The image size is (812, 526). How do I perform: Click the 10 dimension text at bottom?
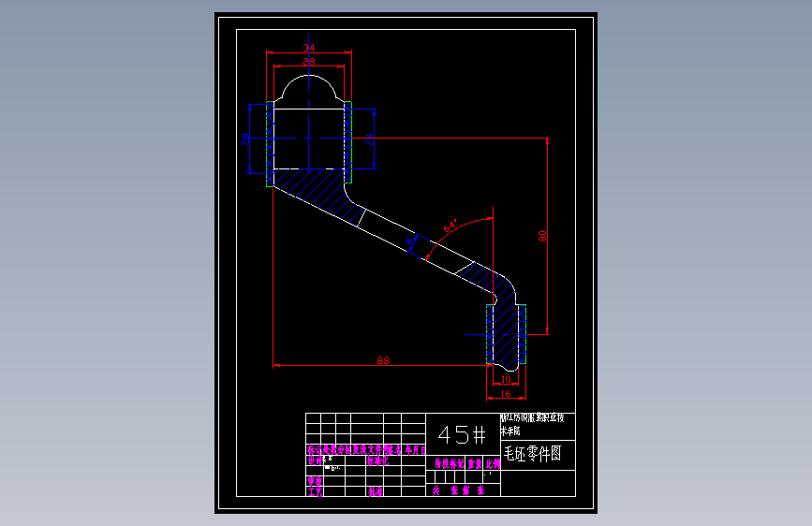[x=506, y=379]
